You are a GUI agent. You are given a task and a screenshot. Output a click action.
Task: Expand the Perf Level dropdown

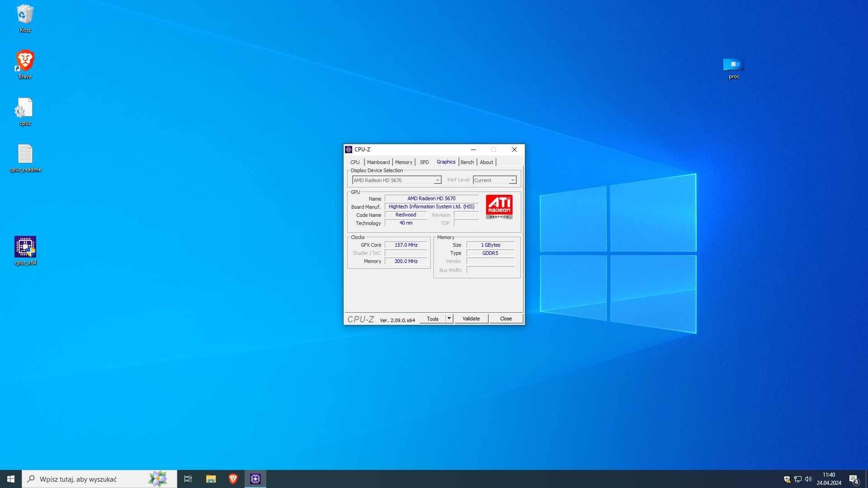tap(511, 180)
